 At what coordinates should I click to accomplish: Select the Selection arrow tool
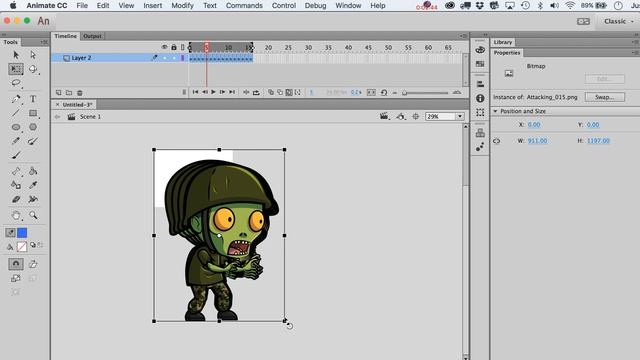pos(16,55)
